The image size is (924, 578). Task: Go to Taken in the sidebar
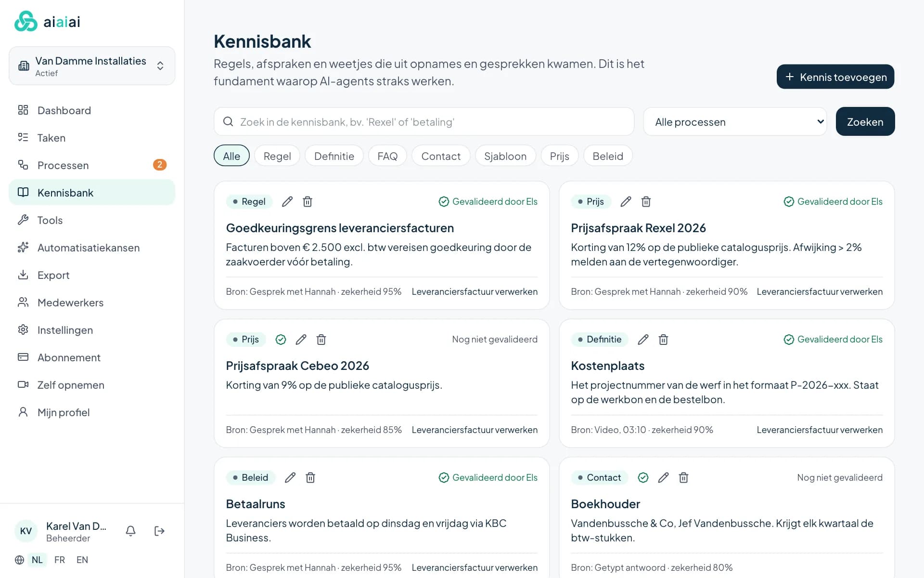(92, 138)
